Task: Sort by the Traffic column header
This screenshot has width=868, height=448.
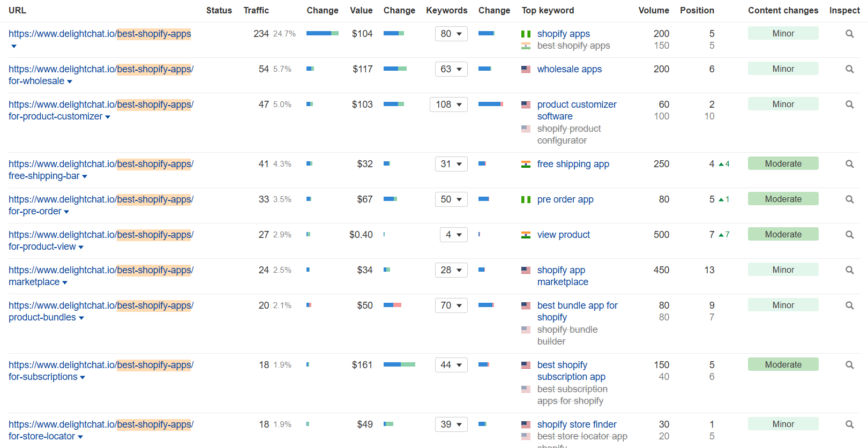Action: tap(256, 10)
